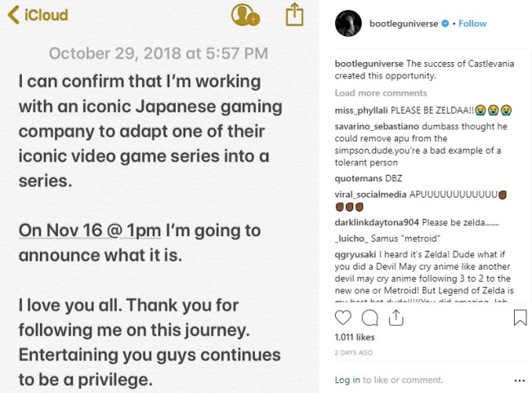
Task: Follow the bootleguniverse account
Action: pyautogui.click(x=472, y=25)
